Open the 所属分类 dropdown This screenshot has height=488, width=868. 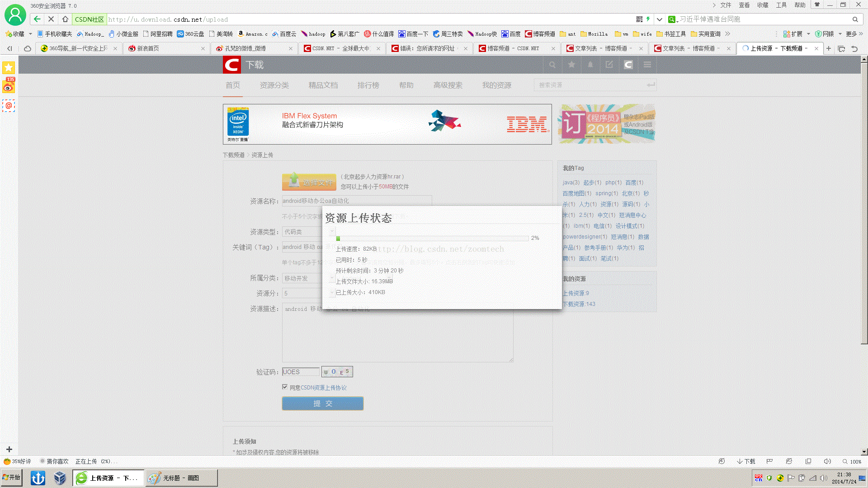pos(308,278)
